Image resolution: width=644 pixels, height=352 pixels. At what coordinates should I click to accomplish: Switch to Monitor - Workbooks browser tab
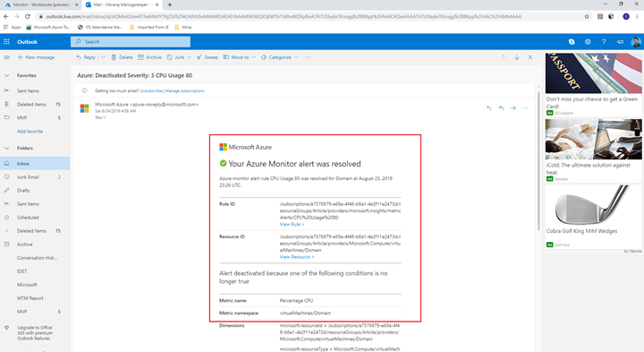click(x=41, y=4)
